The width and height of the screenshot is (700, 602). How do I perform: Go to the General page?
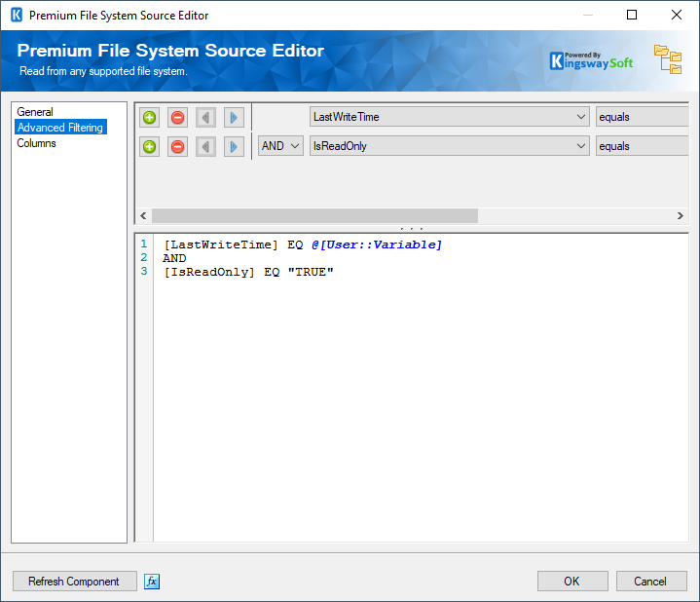[35, 112]
